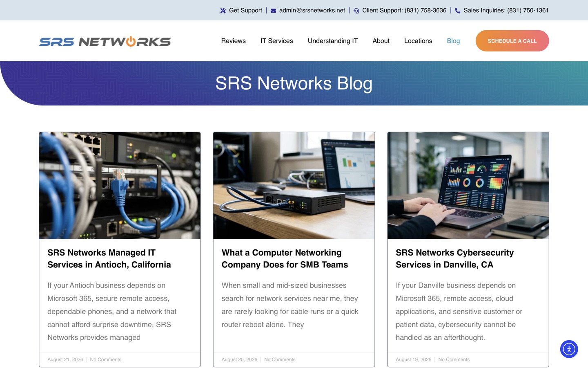Open the Antioch post network cables thumbnail

coord(120,185)
